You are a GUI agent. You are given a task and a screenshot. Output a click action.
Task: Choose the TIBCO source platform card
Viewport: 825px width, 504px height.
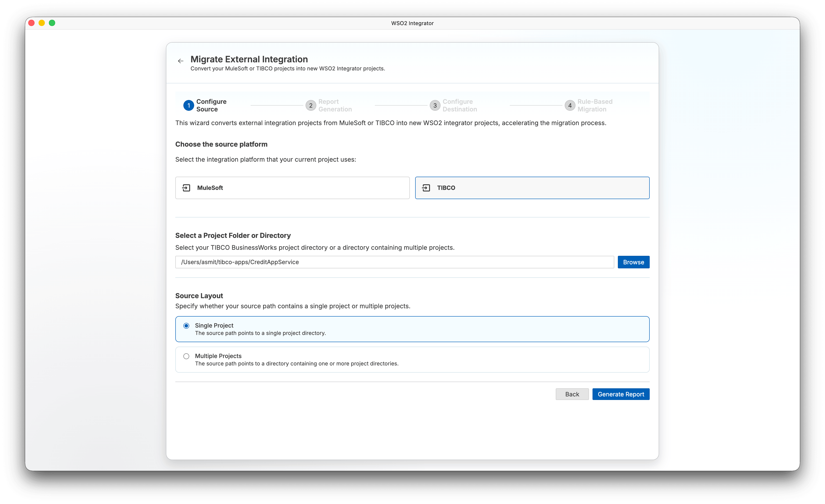click(x=532, y=188)
